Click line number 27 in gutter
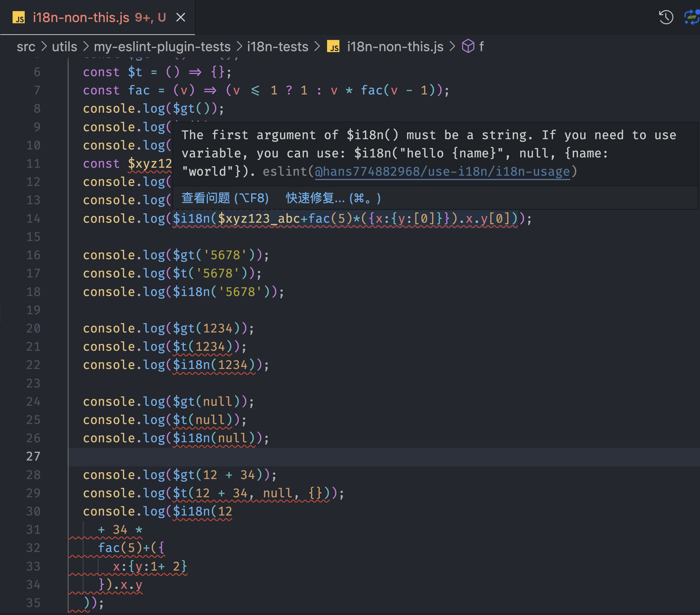700x615 pixels. pos(33,456)
